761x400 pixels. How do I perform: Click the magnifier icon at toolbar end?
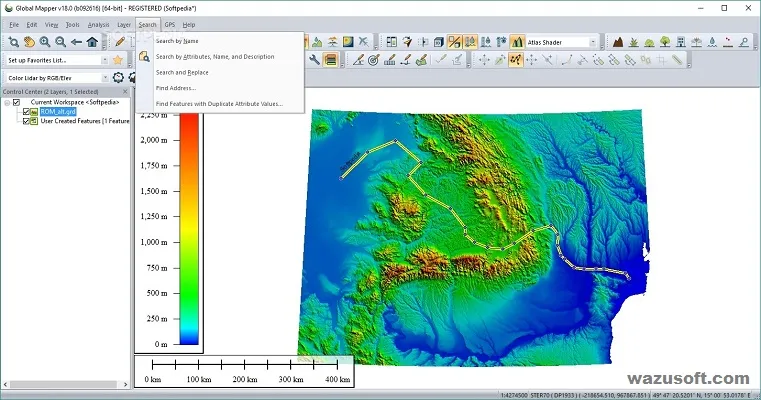pyautogui.click(x=744, y=42)
